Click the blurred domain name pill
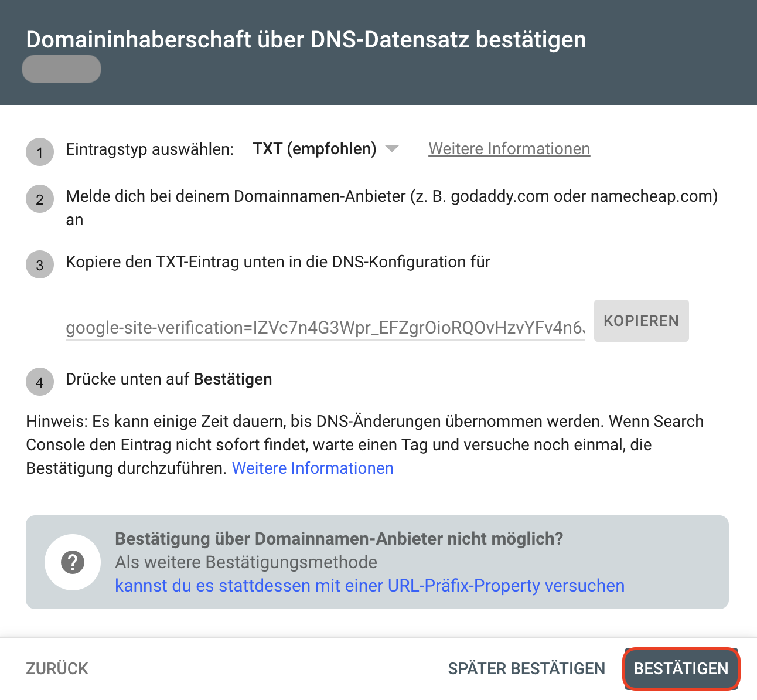This screenshot has height=700, width=757. click(62, 69)
